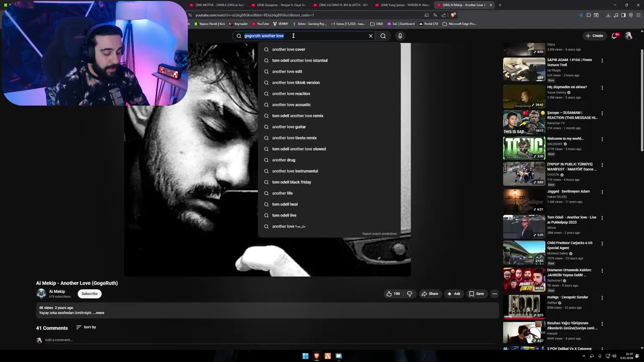644x362 pixels.
Task: Choose suggestion 'another love guitar'
Action: click(x=329, y=127)
